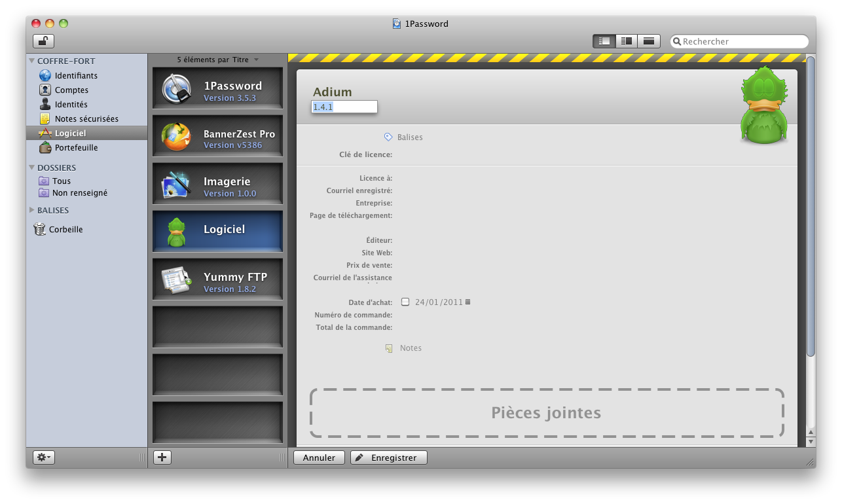Click the version field showing 1.4.1
Screen dimensions: 842x504
click(344, 107)
